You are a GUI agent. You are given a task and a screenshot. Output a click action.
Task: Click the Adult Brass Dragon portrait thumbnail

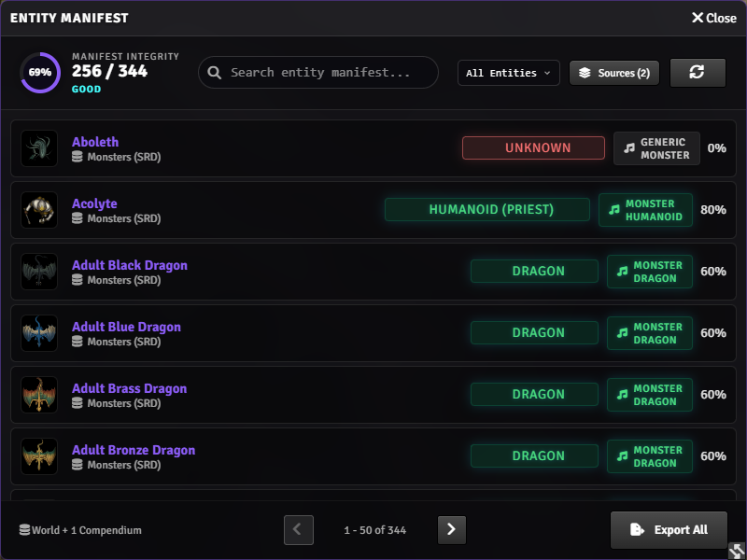(39, 395)
